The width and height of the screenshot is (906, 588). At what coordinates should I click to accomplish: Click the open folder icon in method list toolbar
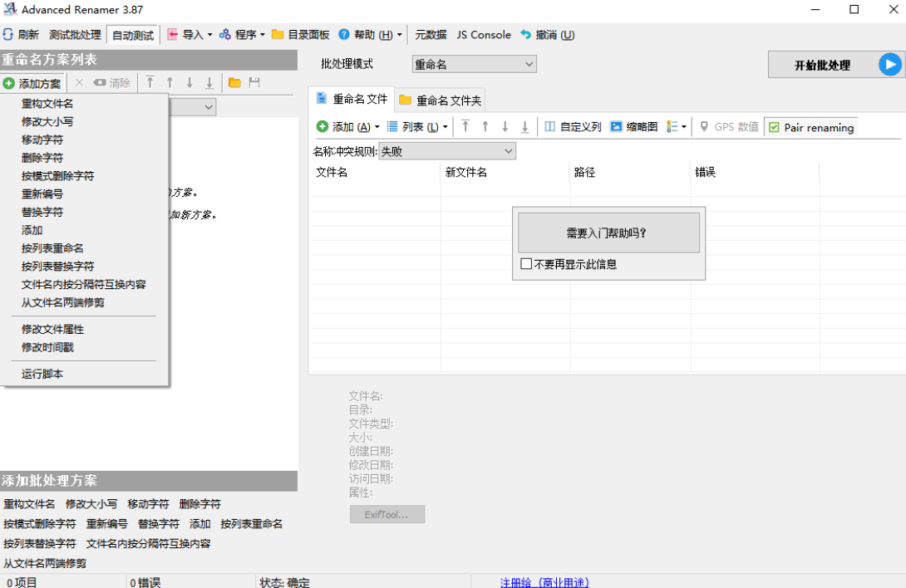(234, 83)
